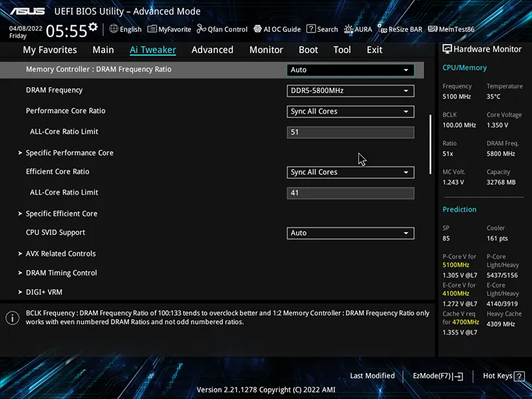Click the 1.350 V core voltage value

coord(497,125)
